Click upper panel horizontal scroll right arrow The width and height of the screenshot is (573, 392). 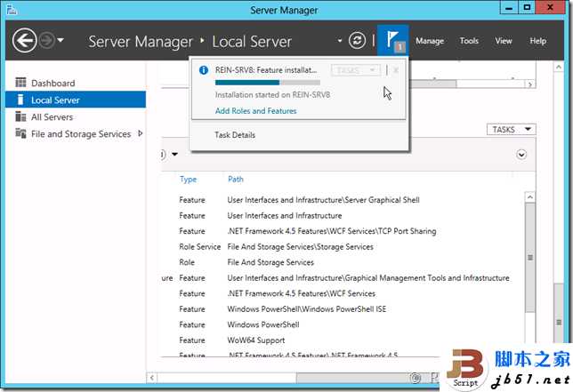pyautogui.click(x=530, y=84)
